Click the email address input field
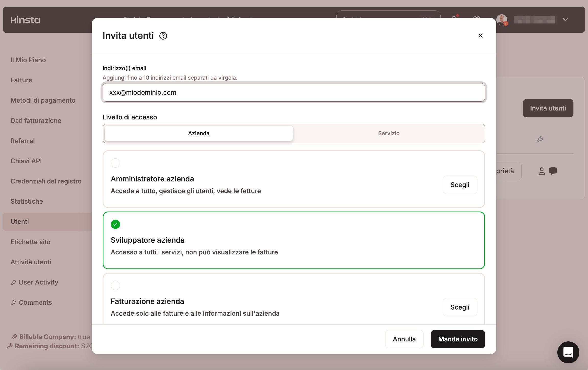The height and width of the screenshot is (370, 588). (293, 92)
